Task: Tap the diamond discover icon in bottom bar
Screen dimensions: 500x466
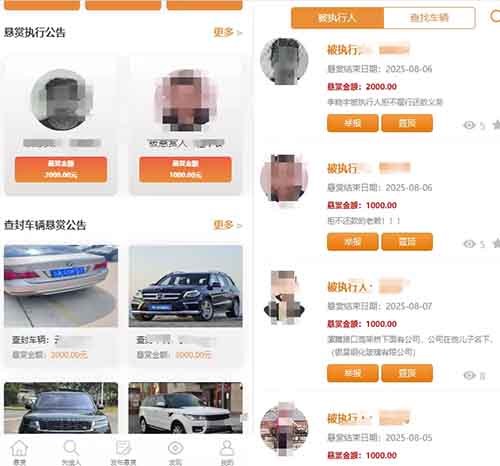Action: 175,448
